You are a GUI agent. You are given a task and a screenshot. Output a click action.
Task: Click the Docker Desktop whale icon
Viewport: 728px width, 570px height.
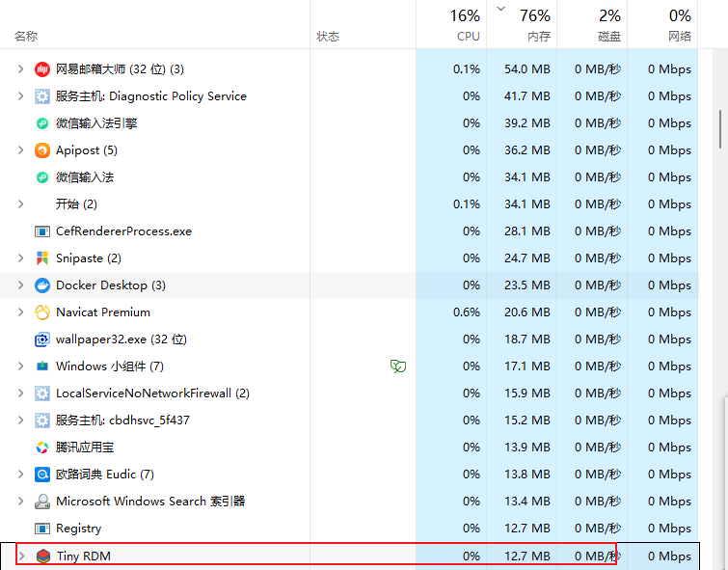pos(42,285)
